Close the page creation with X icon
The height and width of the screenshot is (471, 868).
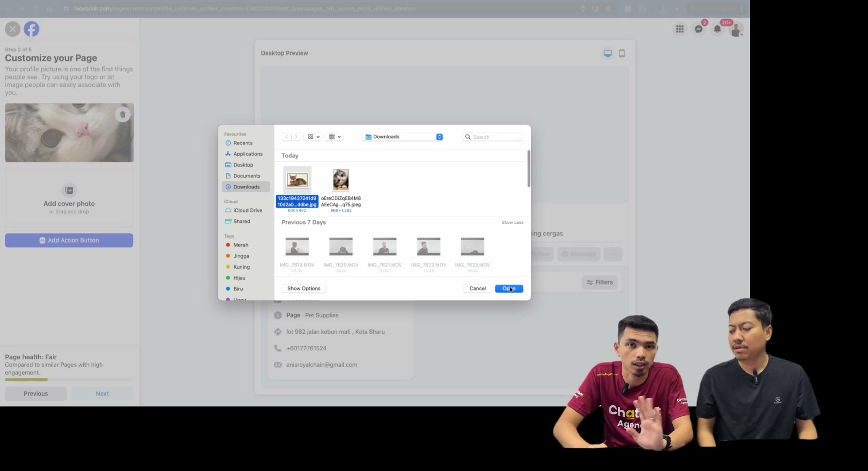[x=13, y=29]
